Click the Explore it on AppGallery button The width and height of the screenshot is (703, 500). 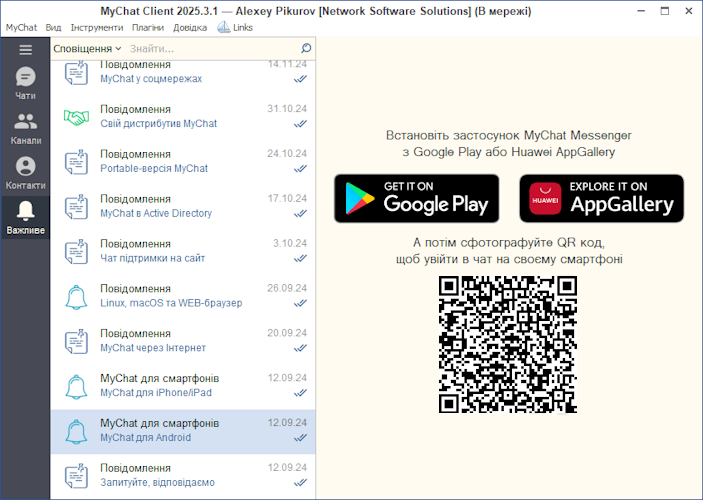tap(602, 198)
